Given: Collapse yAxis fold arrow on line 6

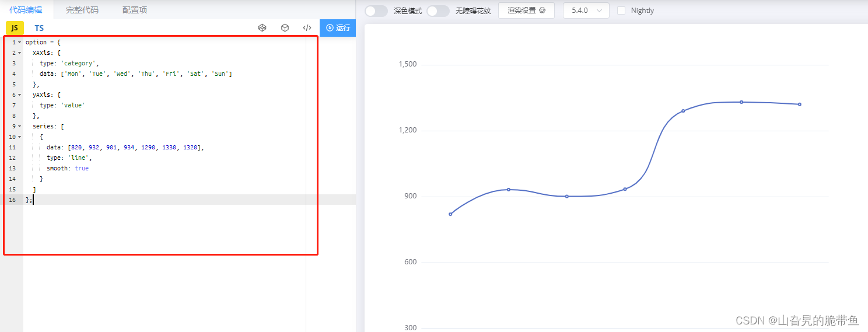Looking at the screenshot, I should 19,95.
